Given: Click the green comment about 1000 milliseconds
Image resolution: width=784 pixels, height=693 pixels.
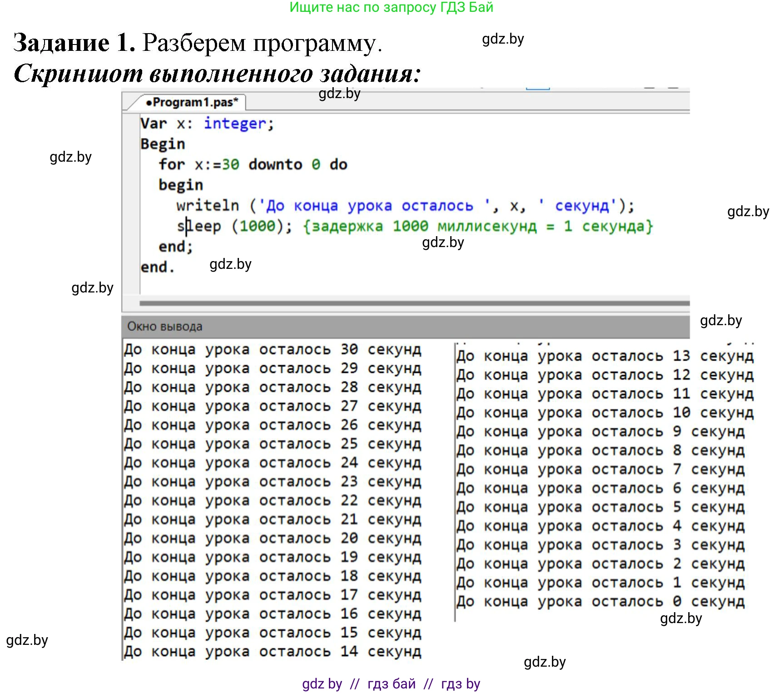Looking at the screenshot, I should pos(477,226).
